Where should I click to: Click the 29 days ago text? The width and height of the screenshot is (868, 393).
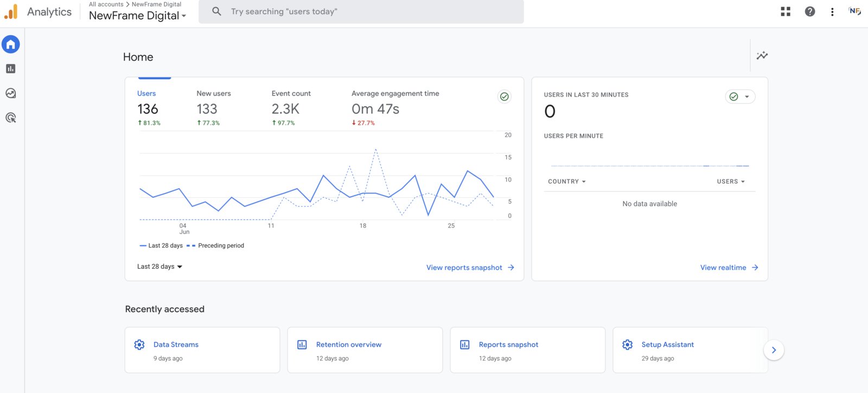click(x=658, y=358)
